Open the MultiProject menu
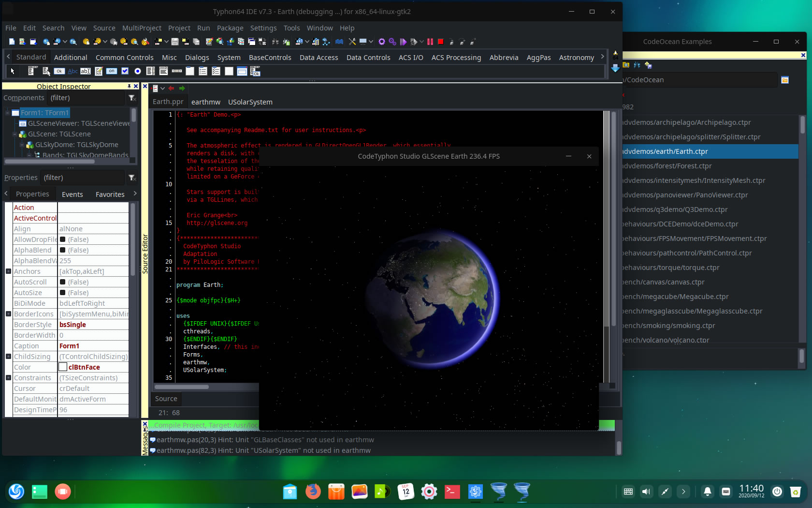812x508 pixels. coord(142,28)
